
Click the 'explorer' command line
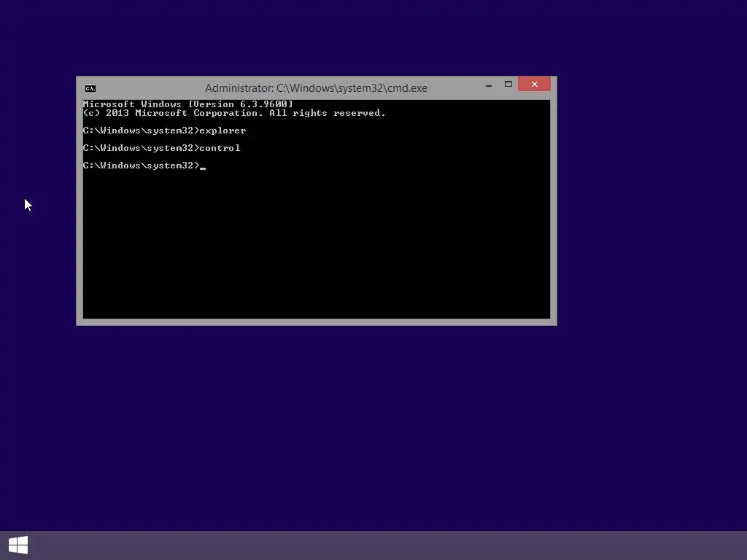pyautogui.click(x=164, y=131)
